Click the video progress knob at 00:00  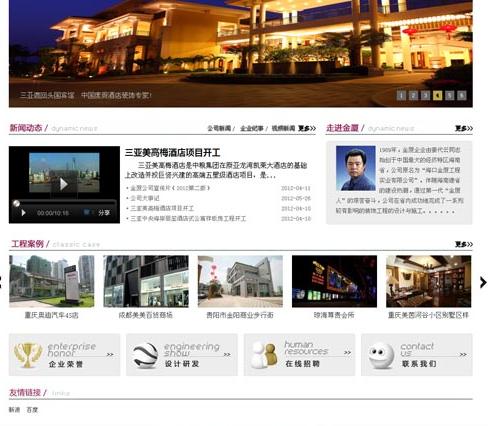tap(16, 203)
